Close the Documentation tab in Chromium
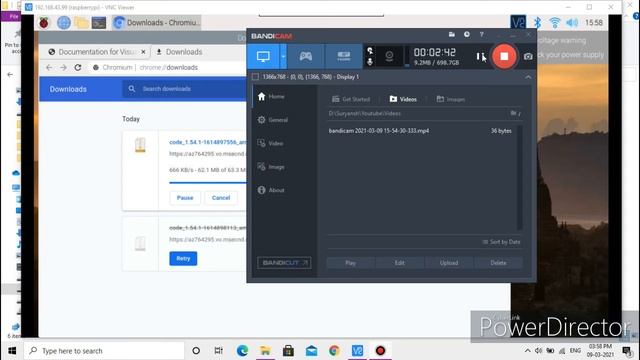 click(x=143, y=52)
